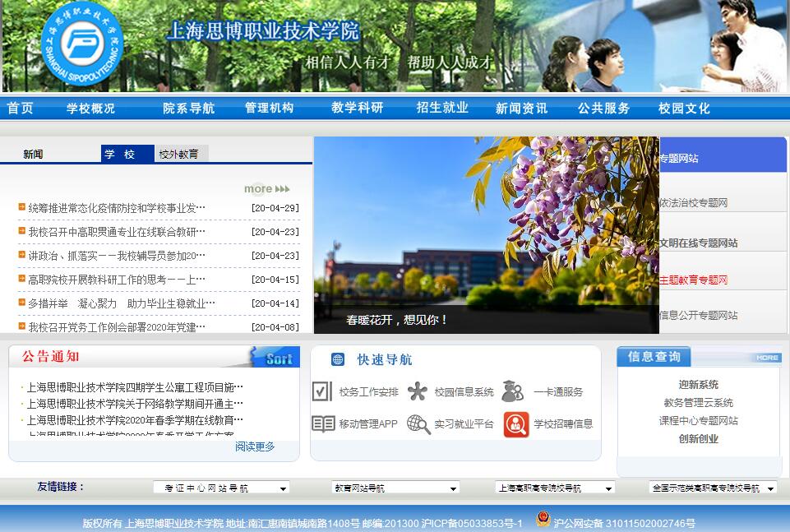Switch to the 校外教育 tab
The image size is (790, 532).
(x=179, y=154)
